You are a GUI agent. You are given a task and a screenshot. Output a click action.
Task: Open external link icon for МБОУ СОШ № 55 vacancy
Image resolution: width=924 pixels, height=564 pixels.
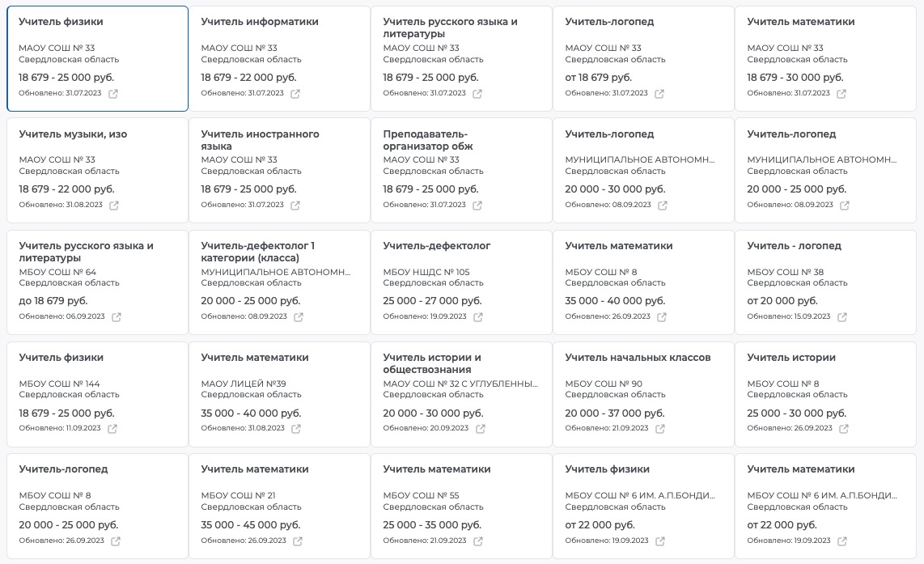(x=478, y=541)
